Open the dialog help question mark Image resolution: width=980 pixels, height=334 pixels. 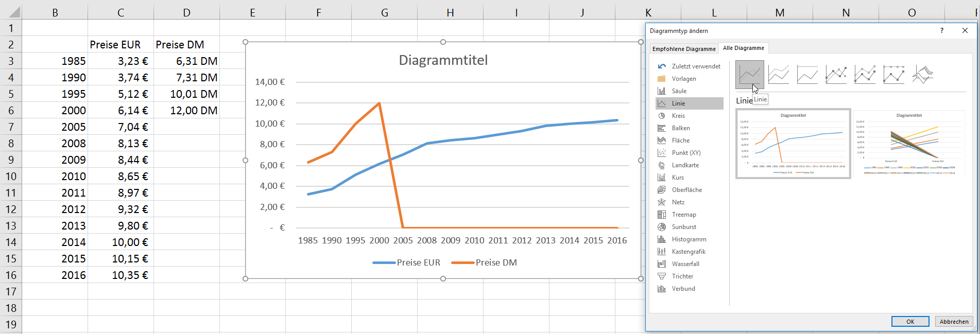click(942, 31)
